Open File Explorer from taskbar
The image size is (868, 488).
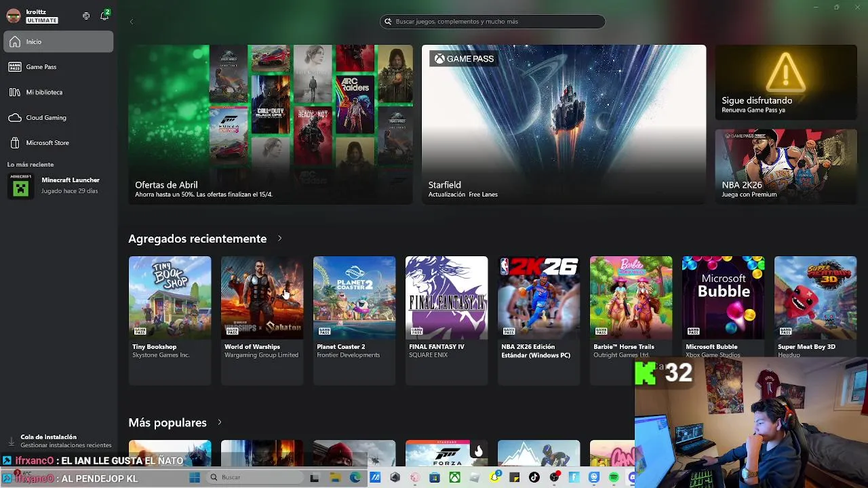336,477
